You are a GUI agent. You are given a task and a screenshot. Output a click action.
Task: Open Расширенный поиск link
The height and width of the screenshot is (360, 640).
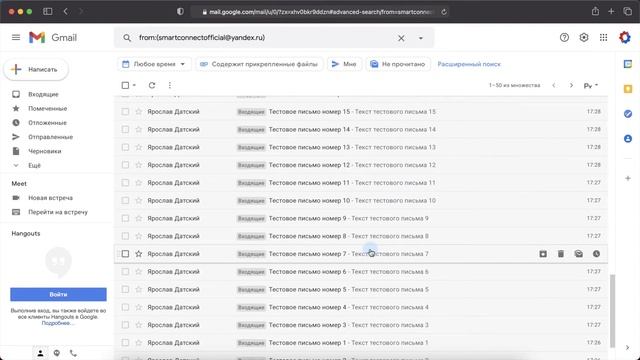(x=469, y=64)
